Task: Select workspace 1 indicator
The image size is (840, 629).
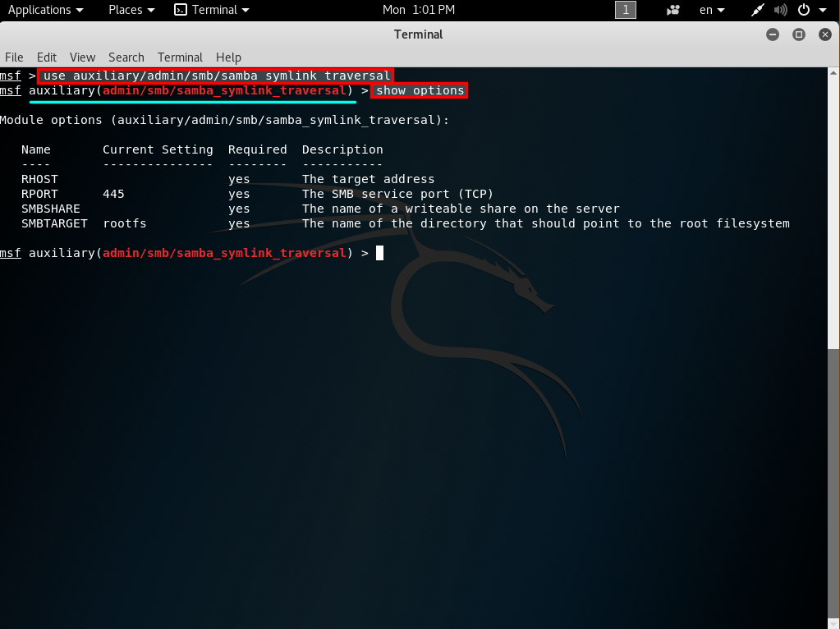Action: 626,10
